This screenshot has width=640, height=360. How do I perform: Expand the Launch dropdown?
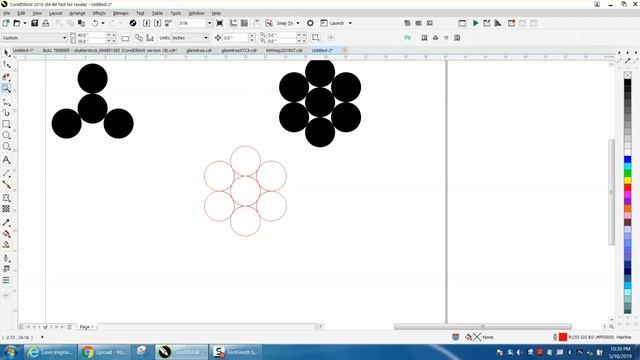click(x=350, y=23)
